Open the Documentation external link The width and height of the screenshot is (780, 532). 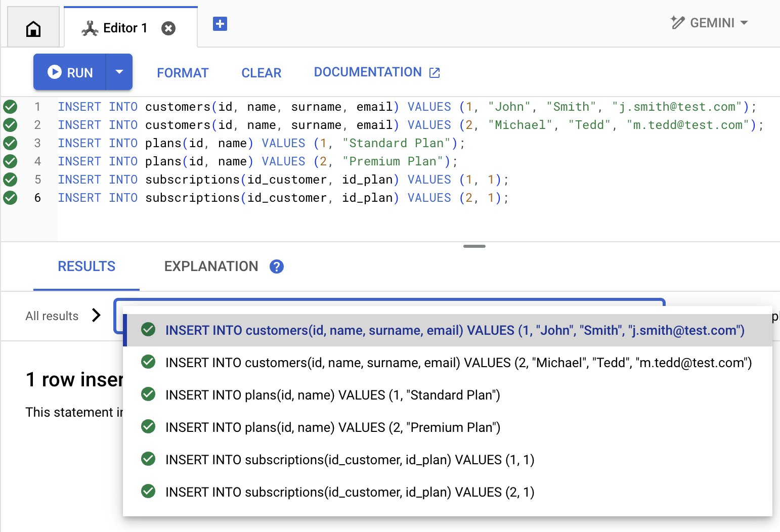377,72
